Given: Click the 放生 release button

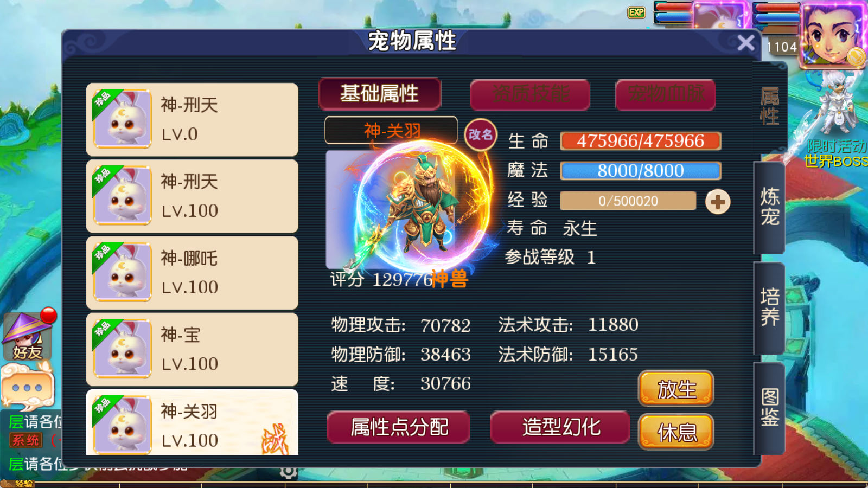Looking at the screenshot, I should (676, 389).
